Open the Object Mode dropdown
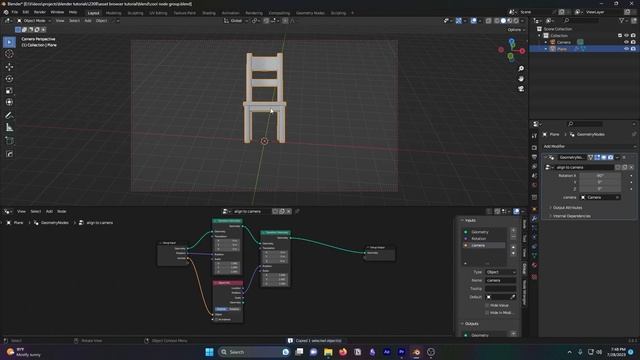The image size is (640, 360). 34,20
